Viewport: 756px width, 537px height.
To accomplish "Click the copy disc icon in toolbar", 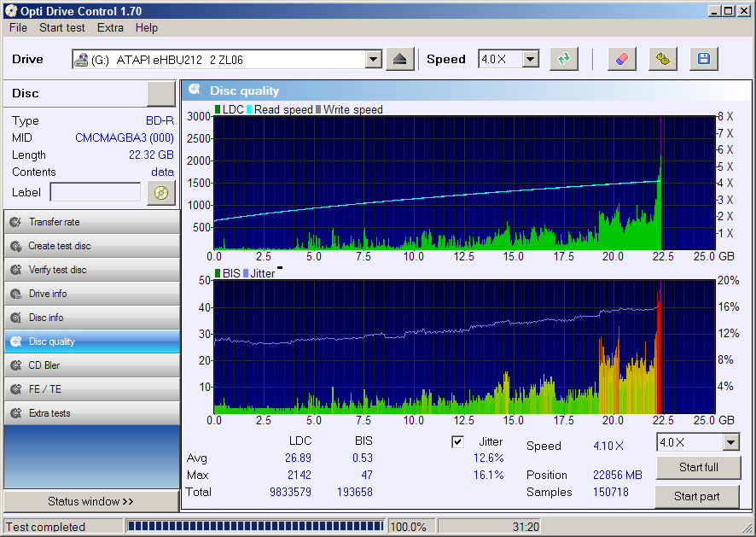I will [x=662, y=59].
